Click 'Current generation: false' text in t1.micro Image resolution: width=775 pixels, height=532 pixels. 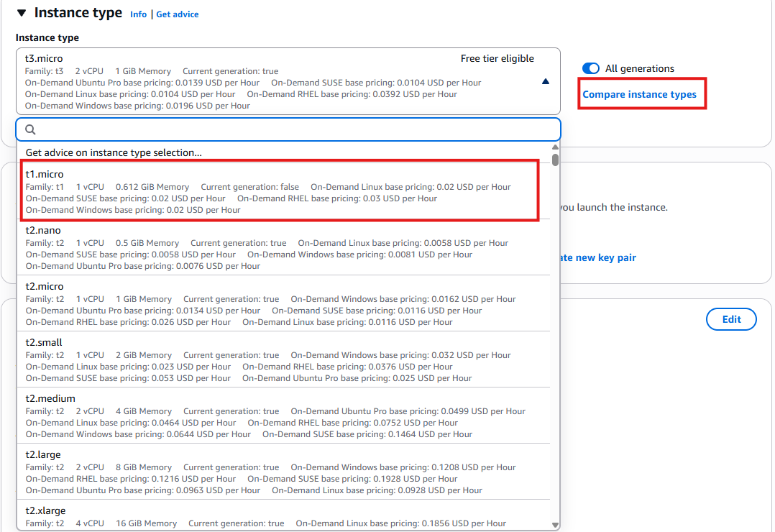point(249,187)
